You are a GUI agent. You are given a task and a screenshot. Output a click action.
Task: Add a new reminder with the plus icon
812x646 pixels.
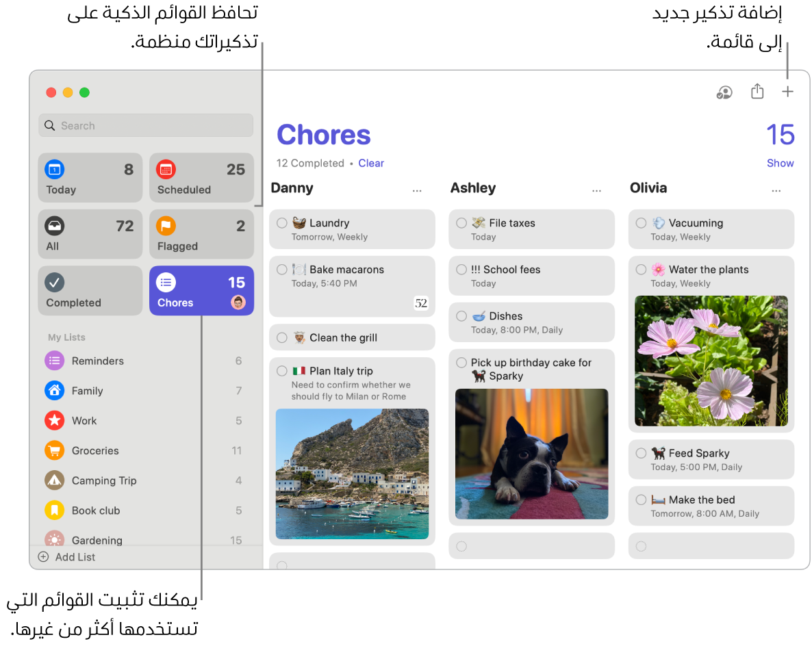point(787,91)
